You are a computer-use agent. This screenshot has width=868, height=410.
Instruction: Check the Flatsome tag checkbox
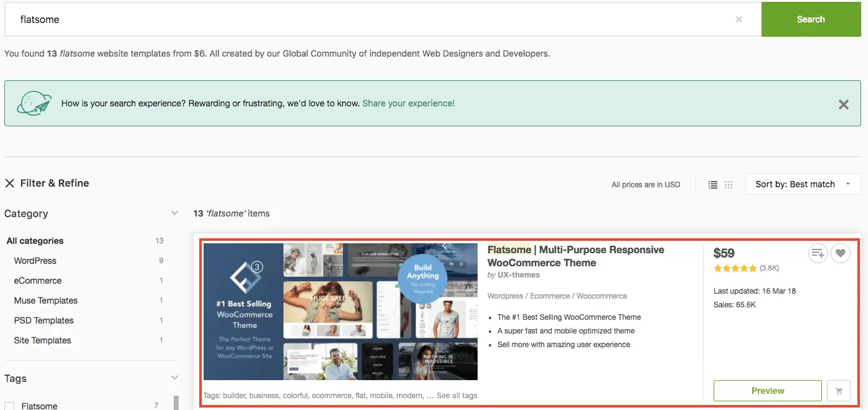tap(9, 406)
